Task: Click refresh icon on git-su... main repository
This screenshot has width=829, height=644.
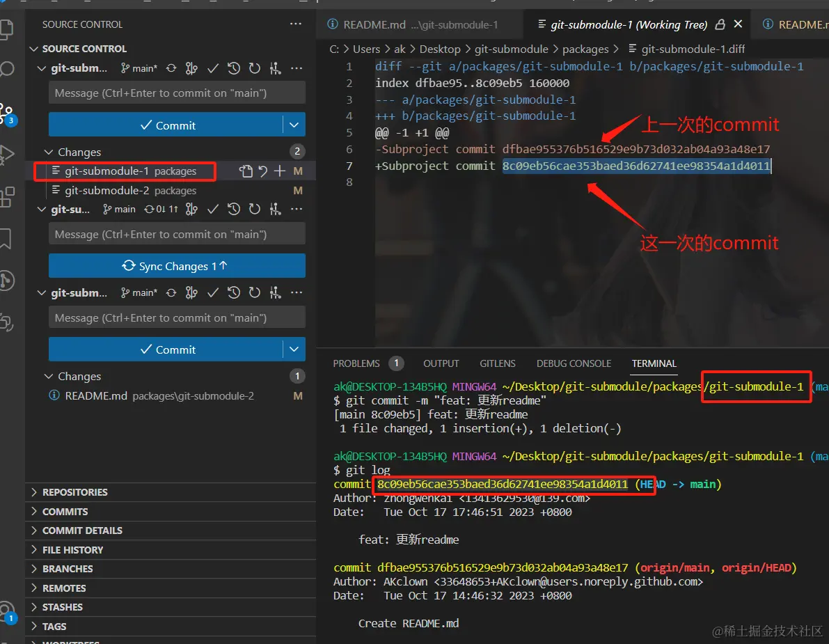Action: pyautogui.click(x=254, y=210)
